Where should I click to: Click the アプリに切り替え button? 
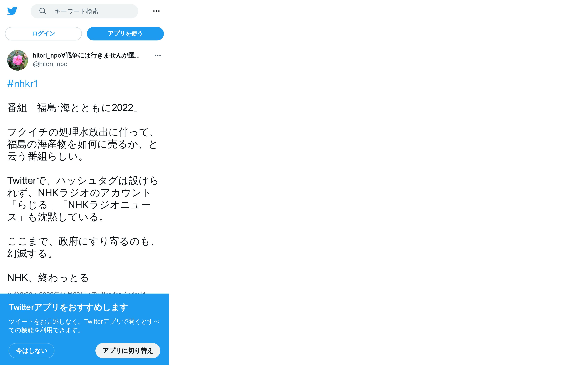click(128, 350)
